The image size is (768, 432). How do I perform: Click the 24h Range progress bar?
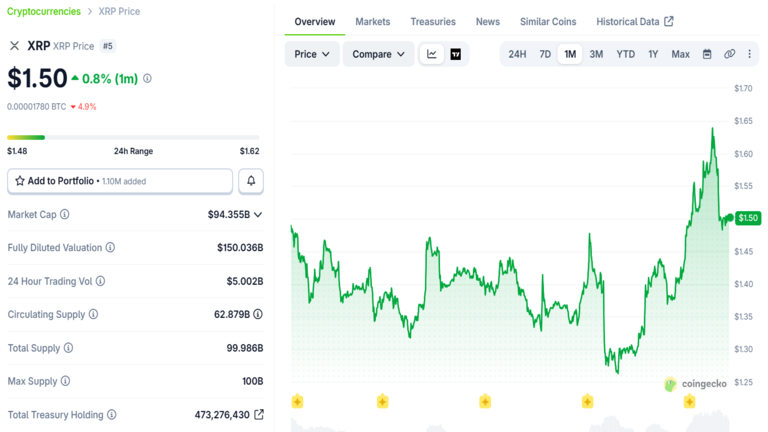[x=133, y=138]
